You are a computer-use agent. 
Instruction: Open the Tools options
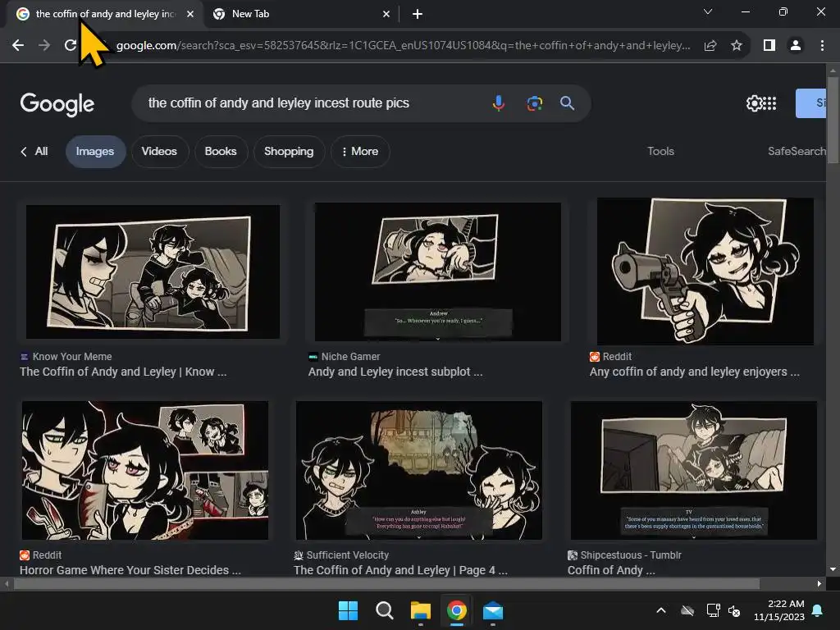(x=660, y=152)
